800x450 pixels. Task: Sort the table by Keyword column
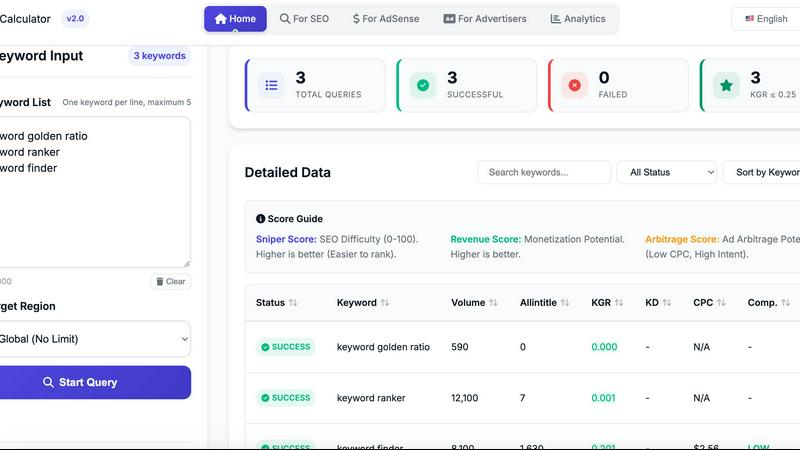363,303
